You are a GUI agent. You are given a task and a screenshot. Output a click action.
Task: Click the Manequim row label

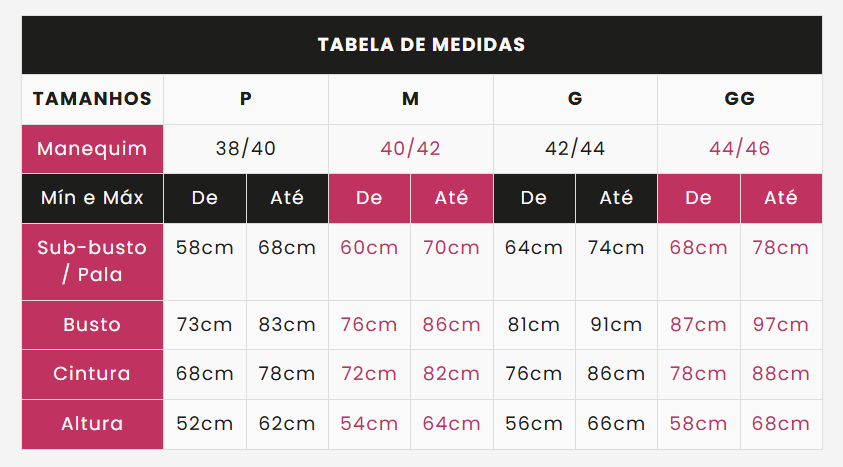click(x=92, y=149)
